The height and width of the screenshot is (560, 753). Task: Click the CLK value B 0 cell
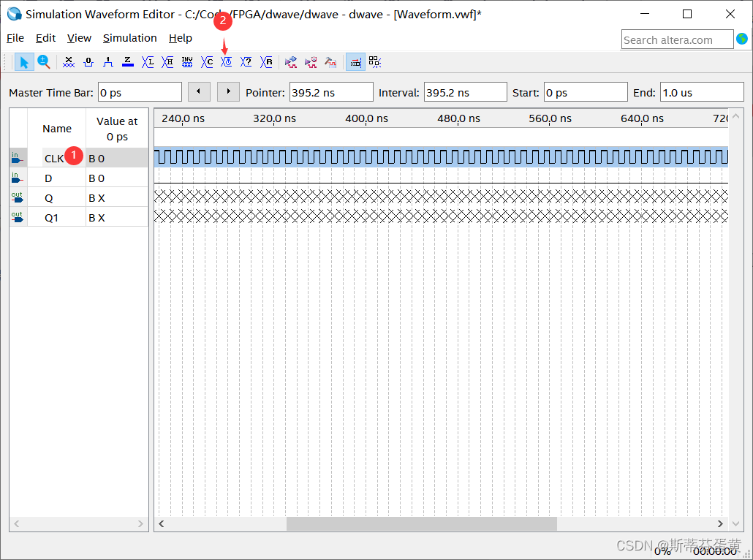coord(117,159)
